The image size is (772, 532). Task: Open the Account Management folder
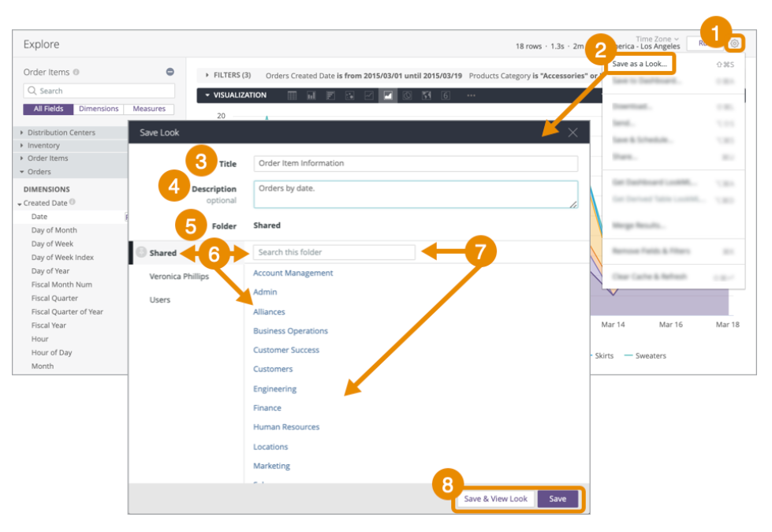pos(293,273)
